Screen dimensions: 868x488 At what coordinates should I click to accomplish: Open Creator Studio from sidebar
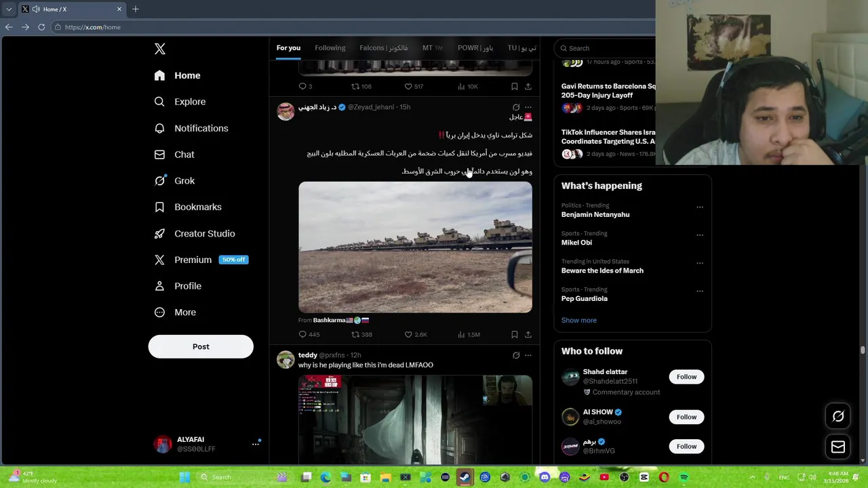coord(195,233)
